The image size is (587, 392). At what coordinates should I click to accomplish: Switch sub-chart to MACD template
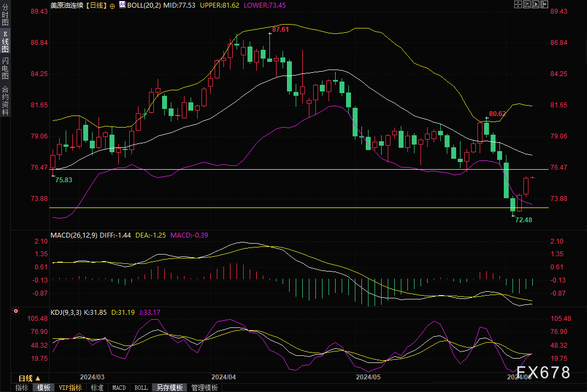pyautogui.click(x=119, y=388)
